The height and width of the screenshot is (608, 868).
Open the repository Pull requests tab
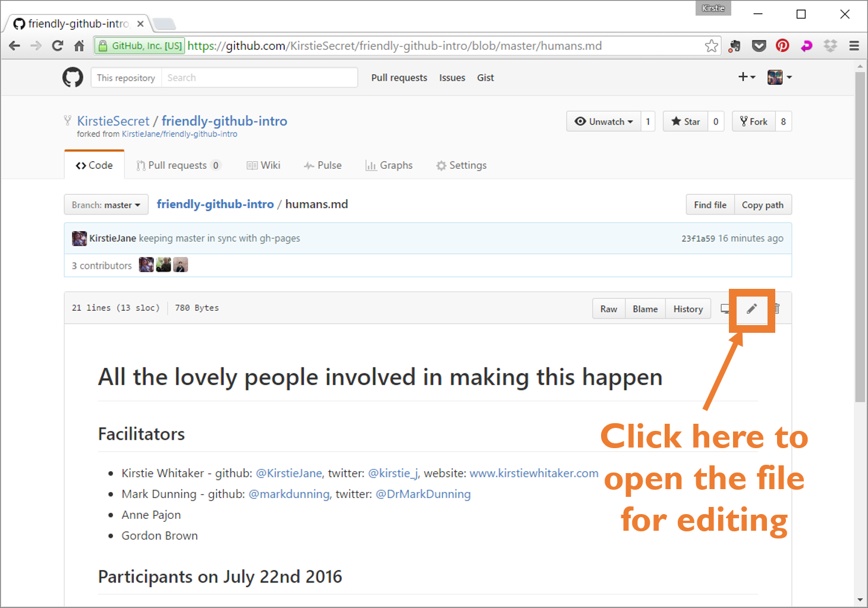(178, 165)
